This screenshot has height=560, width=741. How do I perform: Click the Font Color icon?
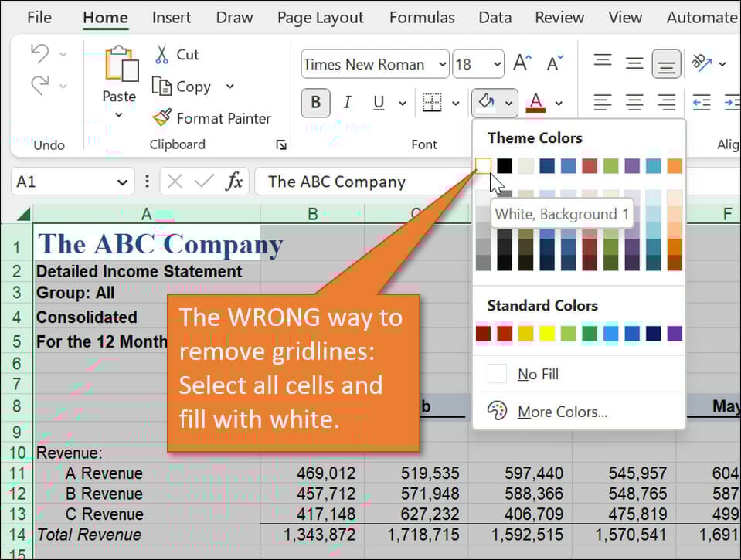[x=535, y=102]
